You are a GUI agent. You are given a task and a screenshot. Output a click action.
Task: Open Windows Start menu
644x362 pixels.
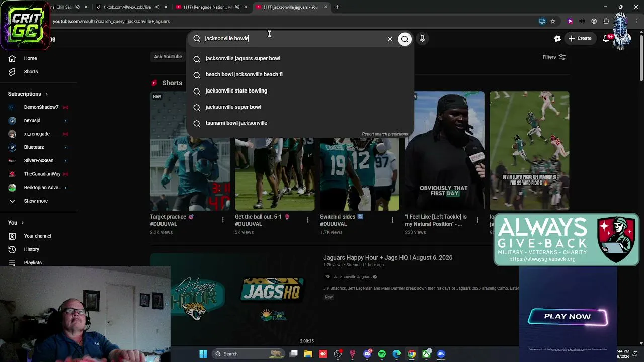203,354
